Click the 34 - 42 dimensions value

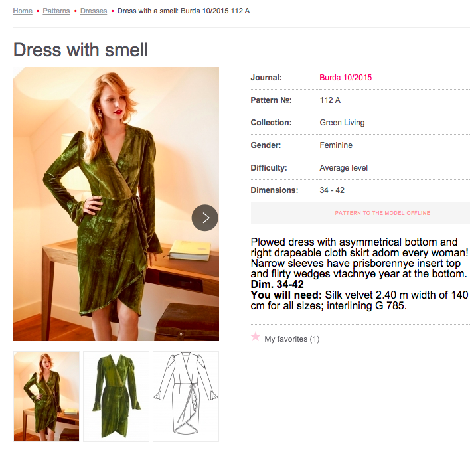(332, 190)
